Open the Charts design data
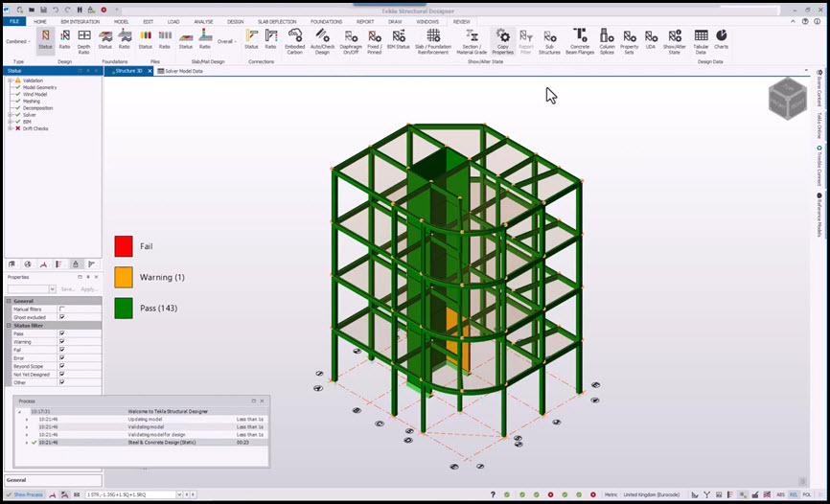Viewport: 830px width, 504px height. (721, 39)
